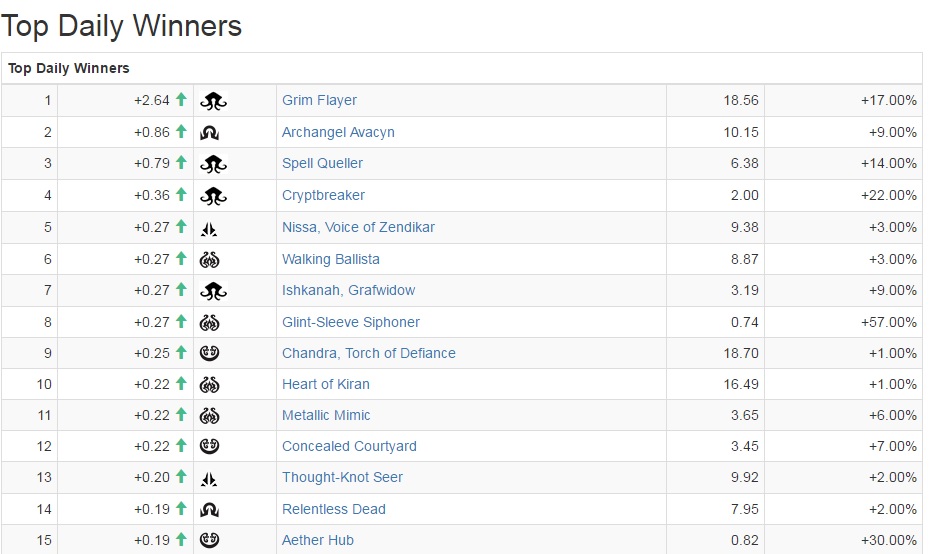Click the green arrow in the Spell Queller row
The image size is (932, 554).
tap(181, 163)
